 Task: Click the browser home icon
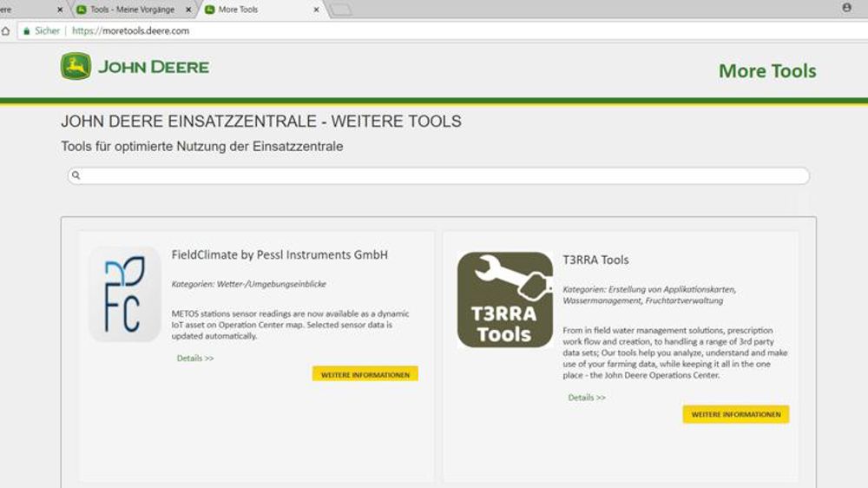5,30
